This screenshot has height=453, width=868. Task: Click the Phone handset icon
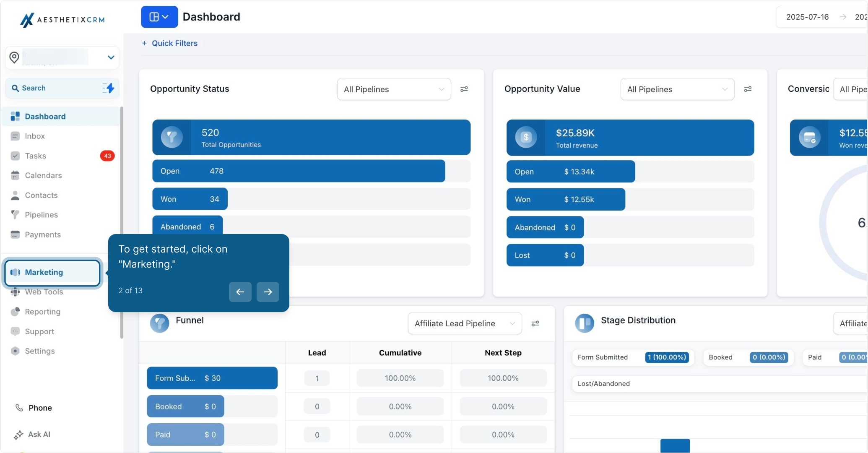[19, 408]
